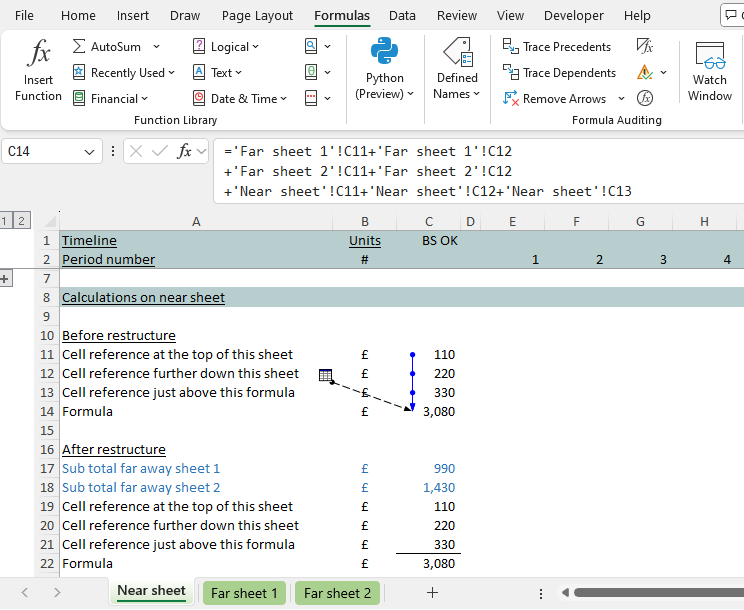The height and width of the screenshot is (610, 744).
Task: Switch to Far sheet 1 tab
Action: 245,593
